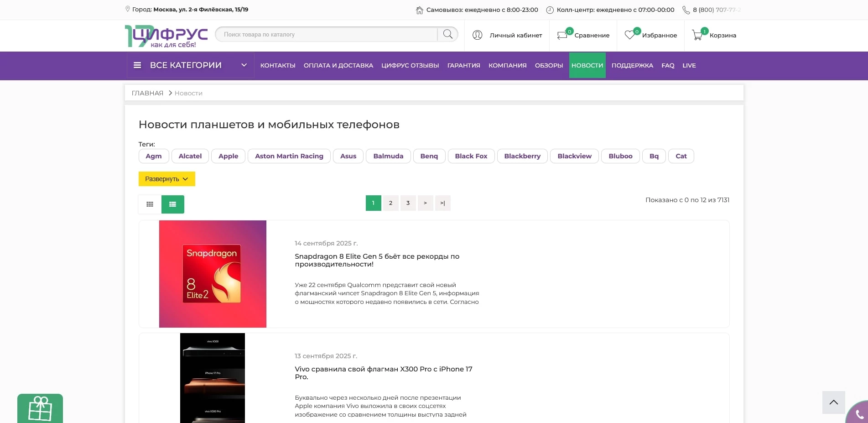
Task: Change the city delivery address
Action: (201, 10)
